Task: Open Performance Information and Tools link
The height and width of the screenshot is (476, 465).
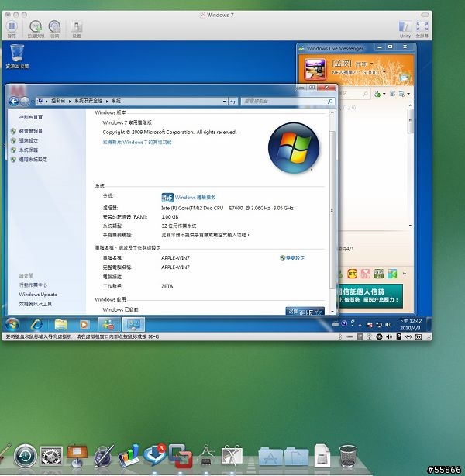Action: (35, 304)
